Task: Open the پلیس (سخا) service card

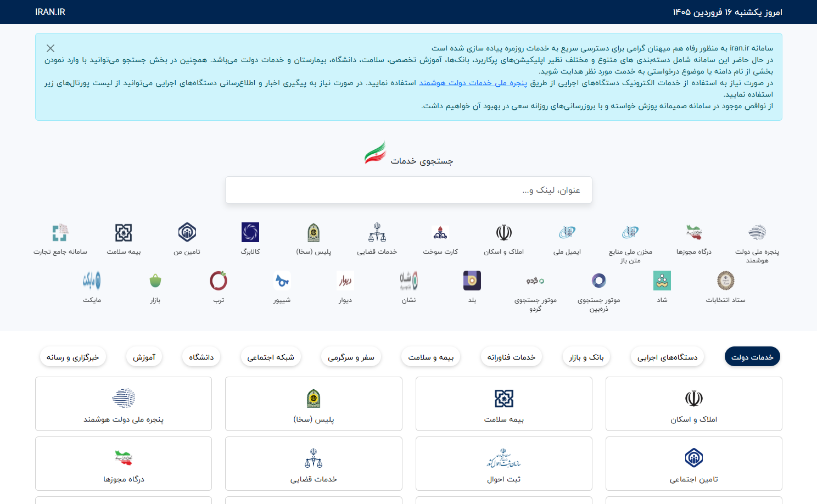Action: pos(314,404)
